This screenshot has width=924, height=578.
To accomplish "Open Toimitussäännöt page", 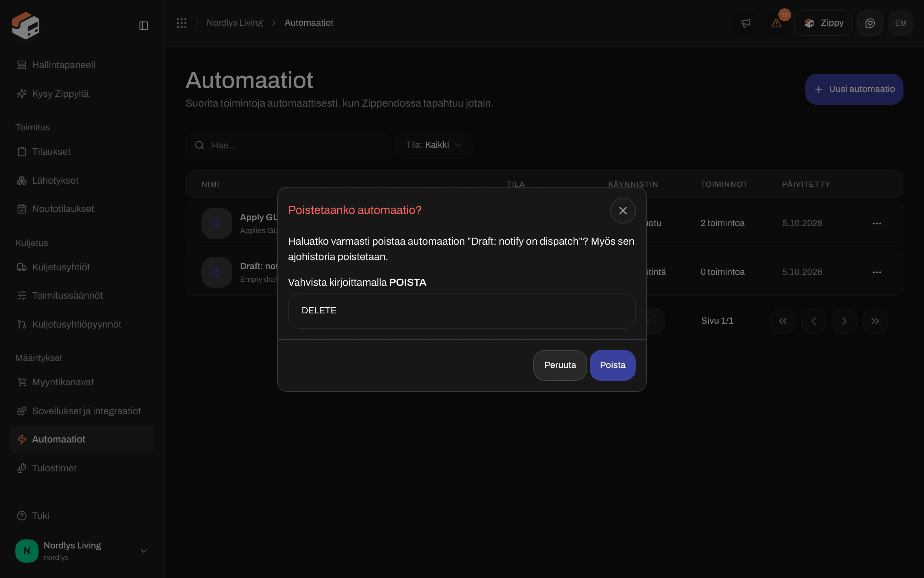I will point(82,295).
